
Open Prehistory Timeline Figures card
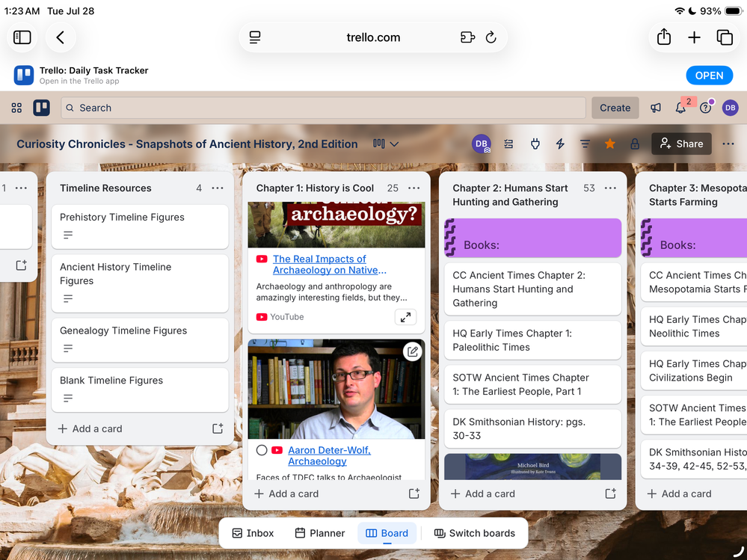click(140, 227)
